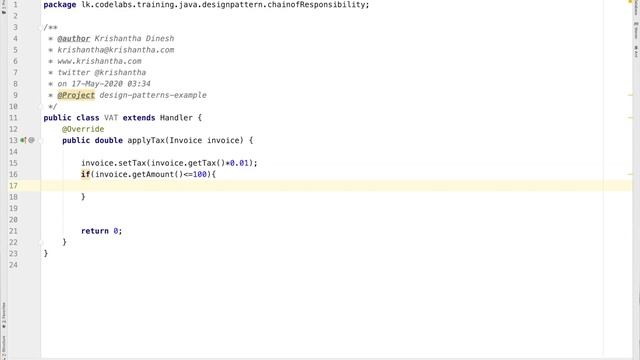This screenshot has height=360, width=640.
Task: Click the gray circular gutter icon on line 13
Action: coord(31,140)
